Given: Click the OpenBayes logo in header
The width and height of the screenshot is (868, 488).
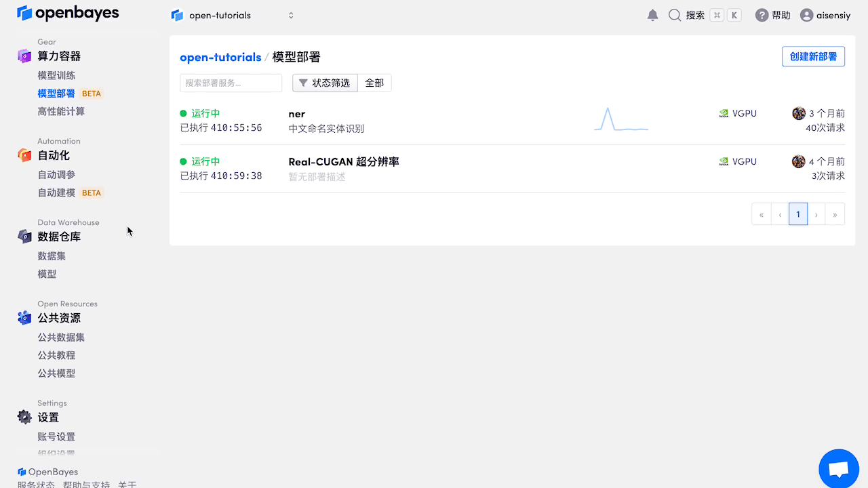Looking at the screenshot, I should [68, 13].
